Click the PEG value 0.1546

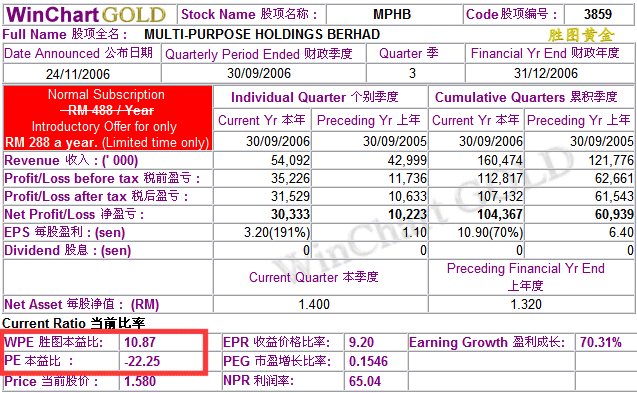pos(368,361)
